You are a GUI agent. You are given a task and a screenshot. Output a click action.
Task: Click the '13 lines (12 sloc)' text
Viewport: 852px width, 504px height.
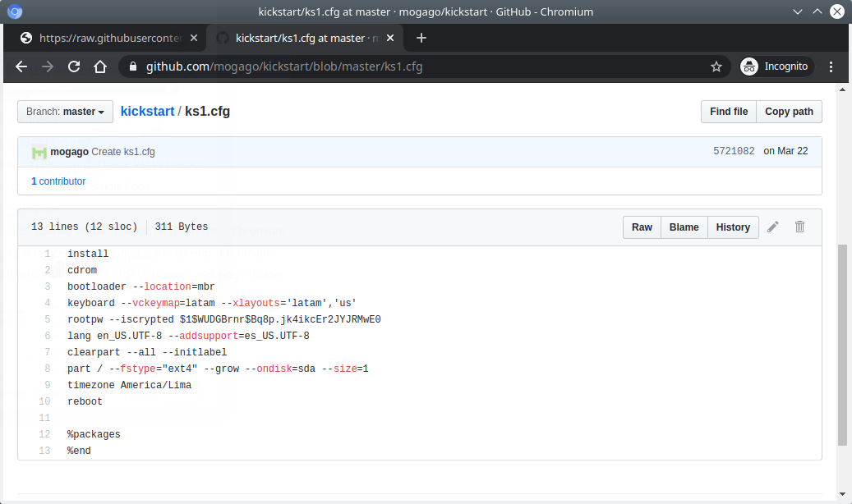pos(85,227)
